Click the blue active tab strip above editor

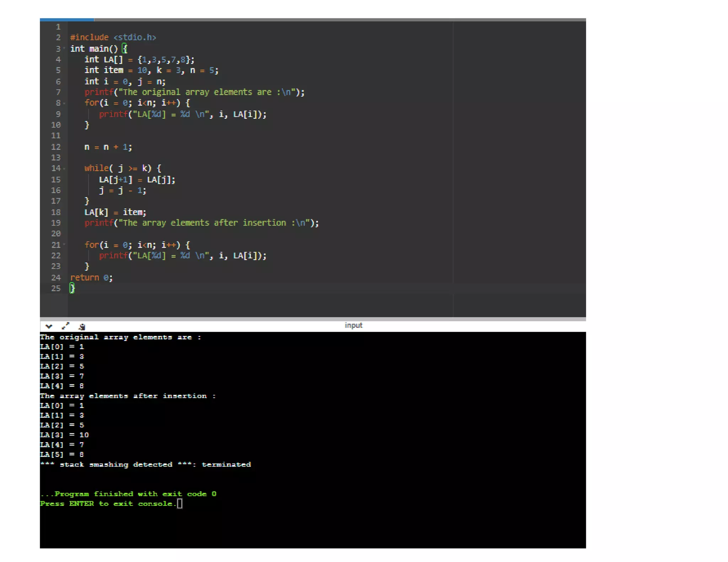(67, 20)
